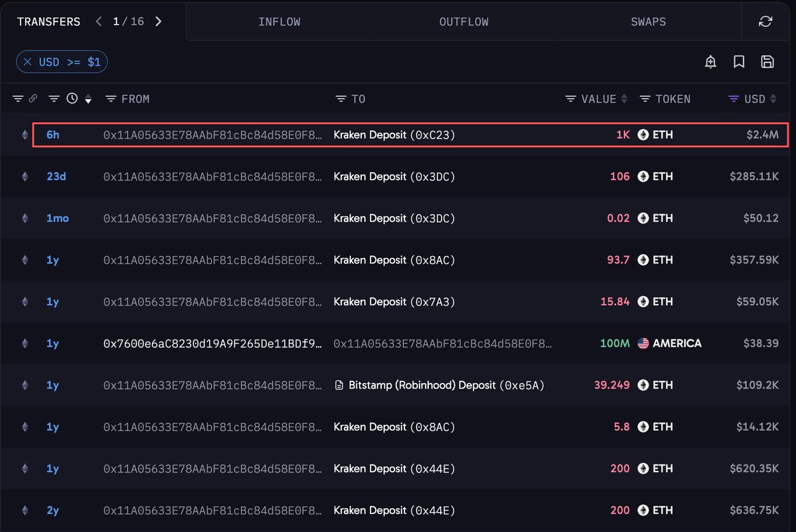The width and height of the screenshot is (796, 532).
Task: Open the TOKEN column filter
Action: [645, 99]
